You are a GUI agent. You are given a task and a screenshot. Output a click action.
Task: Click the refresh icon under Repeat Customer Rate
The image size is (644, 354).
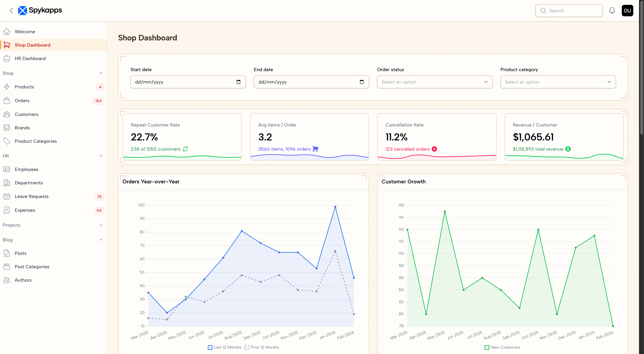click(x=185, y=149)
